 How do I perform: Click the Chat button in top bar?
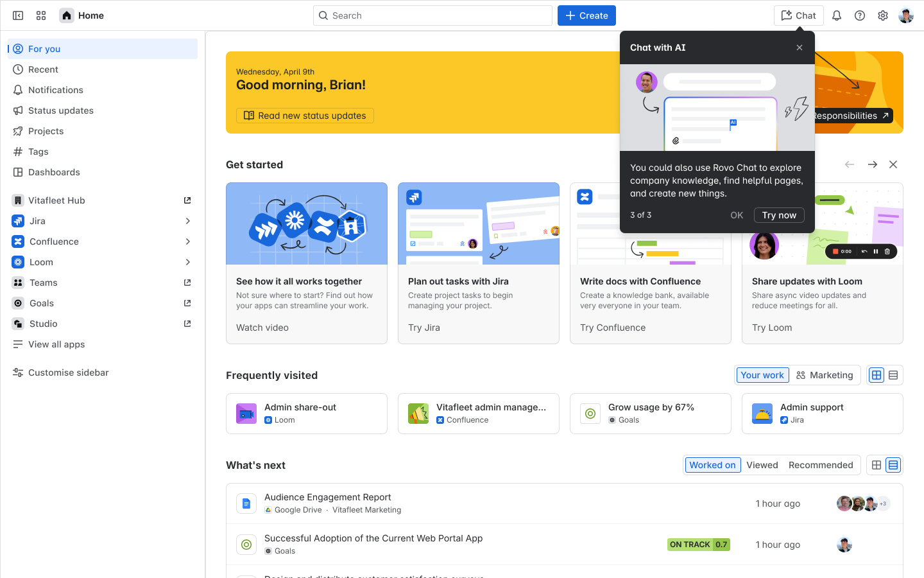[x=798, y=15]
